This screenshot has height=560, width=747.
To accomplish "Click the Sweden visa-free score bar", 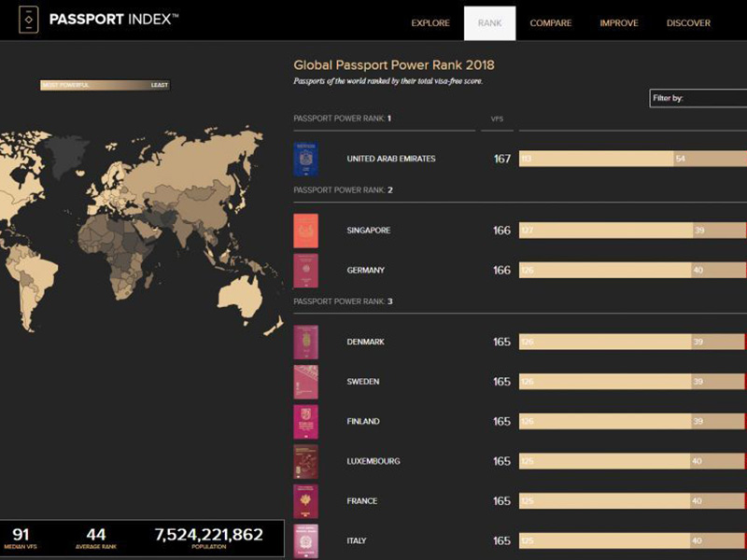I will pos(633,382).
